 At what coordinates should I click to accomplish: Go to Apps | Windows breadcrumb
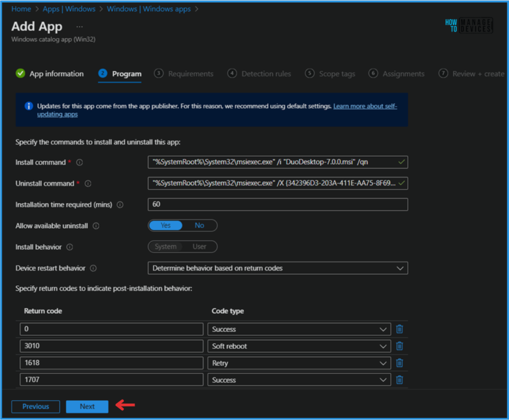point(69,9)
